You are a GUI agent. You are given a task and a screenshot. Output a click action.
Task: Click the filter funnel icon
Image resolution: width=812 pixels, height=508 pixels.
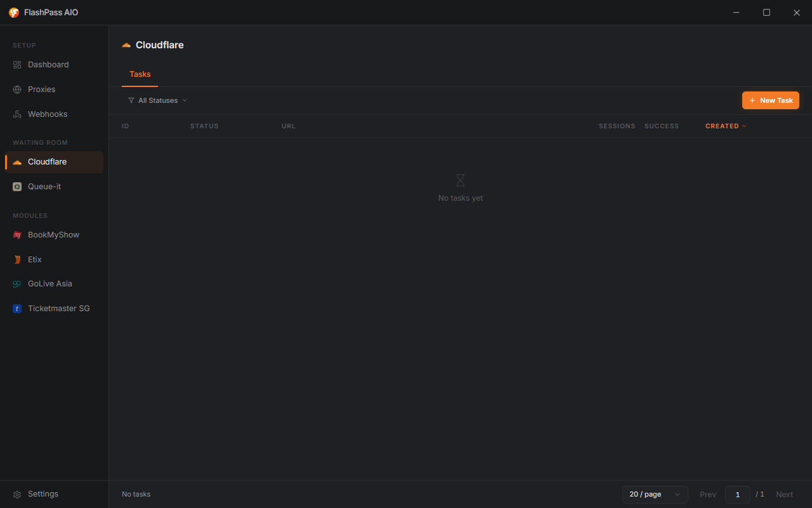point(131,100)
